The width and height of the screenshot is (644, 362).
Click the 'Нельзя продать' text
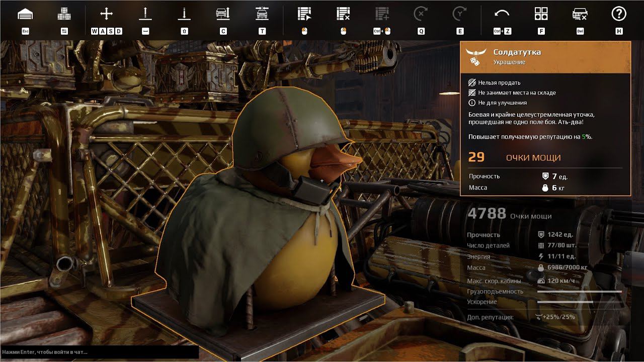(x=499, y=82)
